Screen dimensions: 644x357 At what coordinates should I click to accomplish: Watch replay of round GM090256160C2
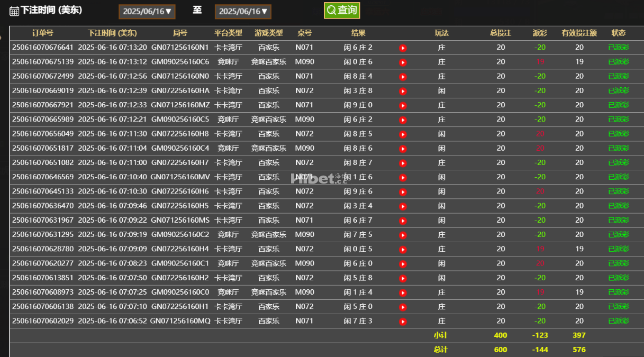(x=403, y=235)
